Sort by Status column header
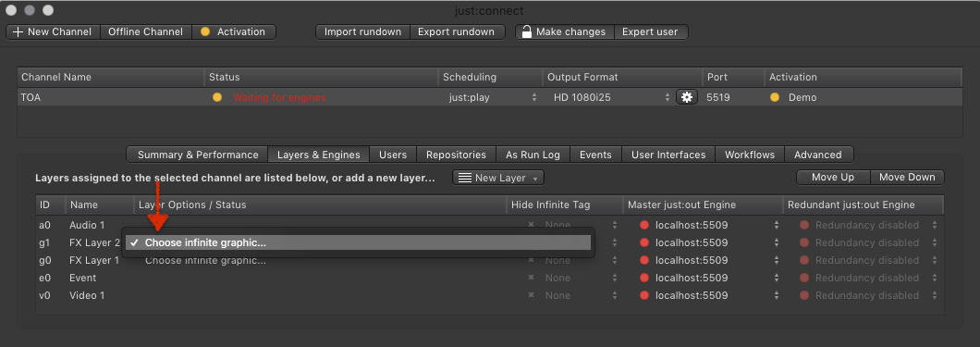This screenshot has width=980, height=347. [321, 78]
